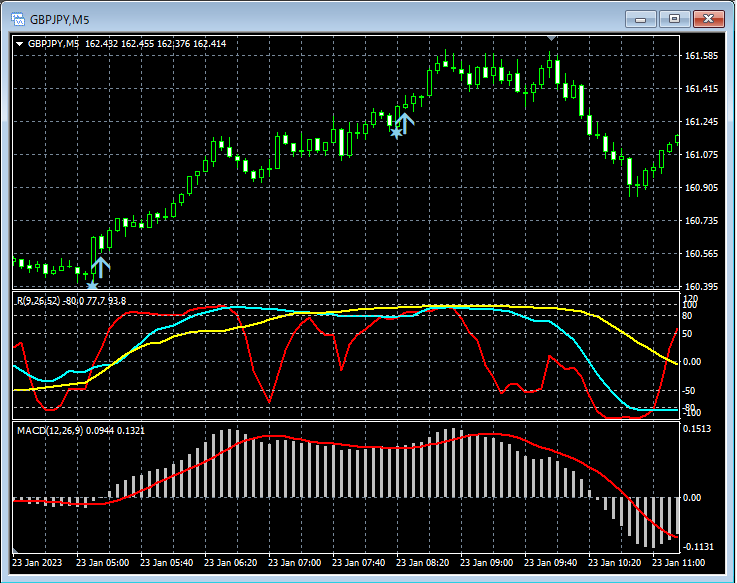Click the 23 Jan 10:20 time label
Screen dimensions: 737x583
(x=614, y=563)
